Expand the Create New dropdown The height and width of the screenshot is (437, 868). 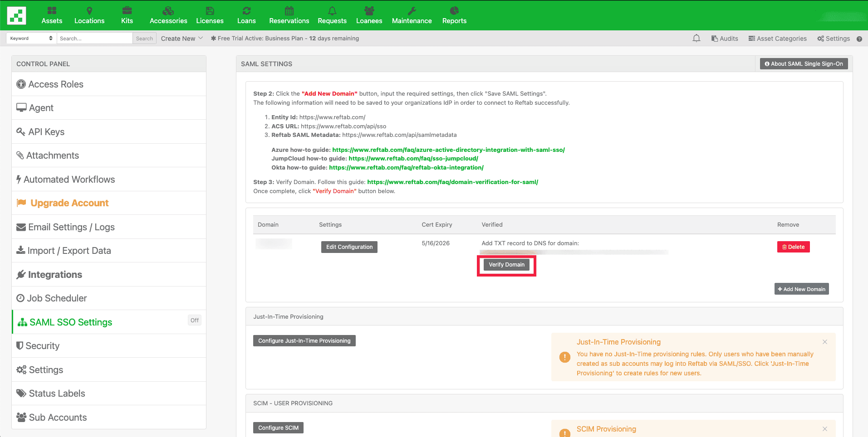(182, 39)
